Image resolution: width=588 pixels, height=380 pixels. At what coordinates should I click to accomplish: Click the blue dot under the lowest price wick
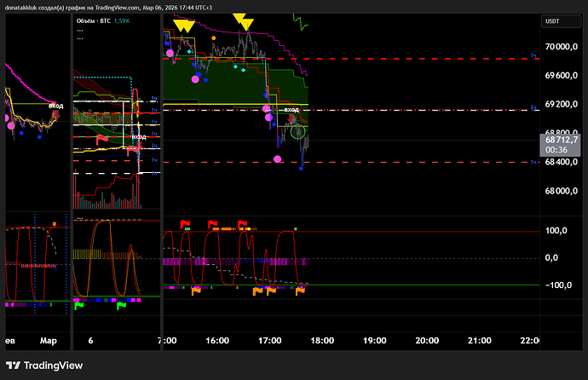pos(302,168)
